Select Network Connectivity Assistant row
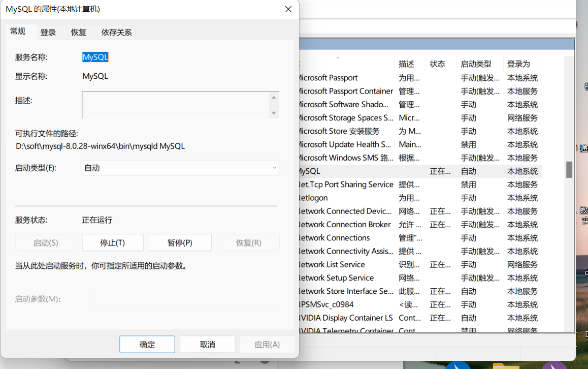The height and width of the screenshot is (369, 588). tap(420, 251)
